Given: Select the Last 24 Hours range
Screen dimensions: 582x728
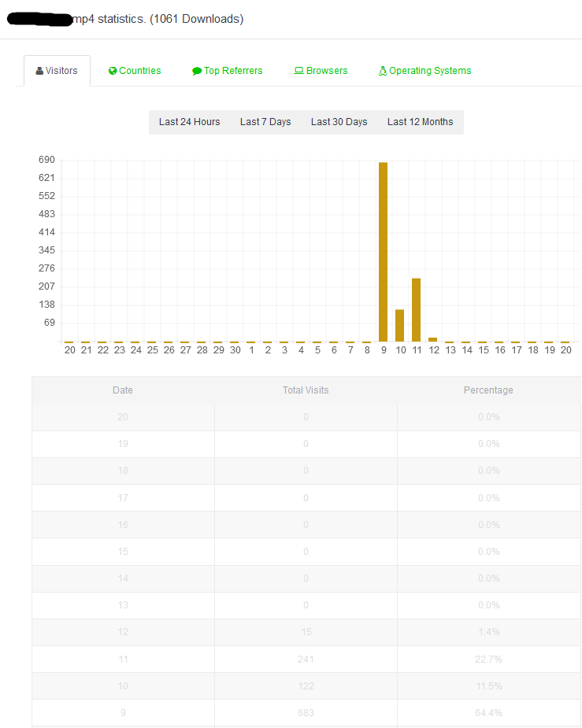Looking at the screenshot, I should (190, 122).
